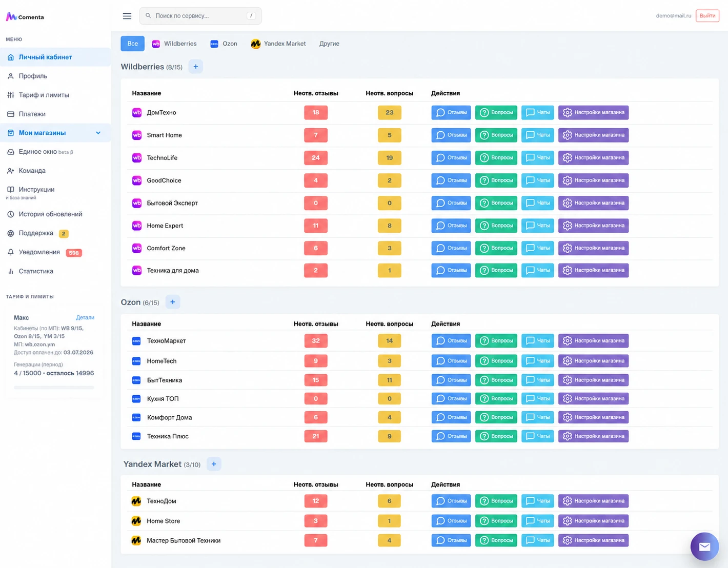Select the Wildberries filter tab
The image size is (728, 568).
click(x=174, y=44)
